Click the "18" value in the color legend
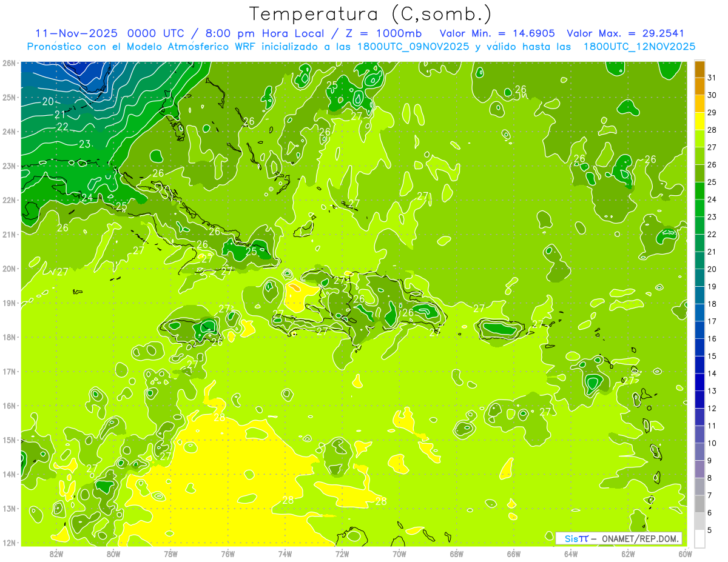Viewport: 728px width, 562px height. coord(712,304)
